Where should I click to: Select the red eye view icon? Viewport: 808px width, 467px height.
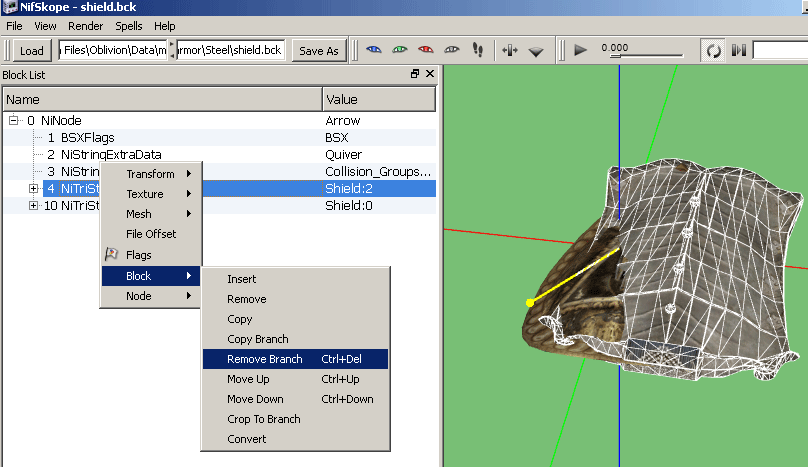pos(426,50)
